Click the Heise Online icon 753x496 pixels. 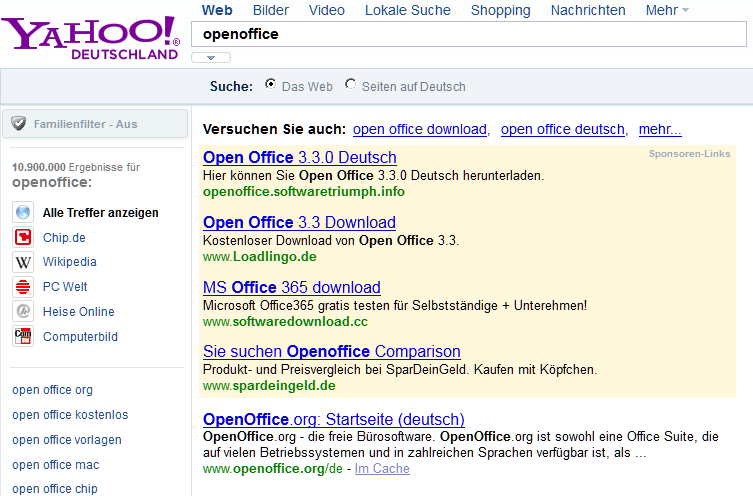coord(23,312)
